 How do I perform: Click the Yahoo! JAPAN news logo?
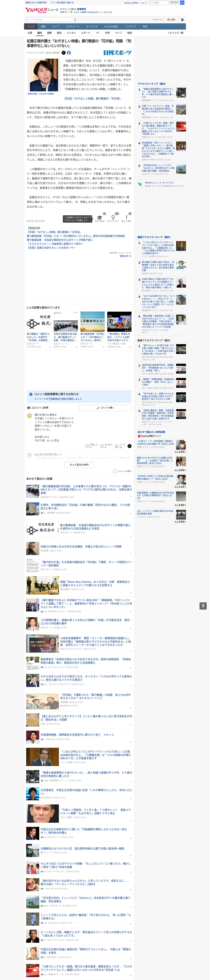click(x=42, y=10)
